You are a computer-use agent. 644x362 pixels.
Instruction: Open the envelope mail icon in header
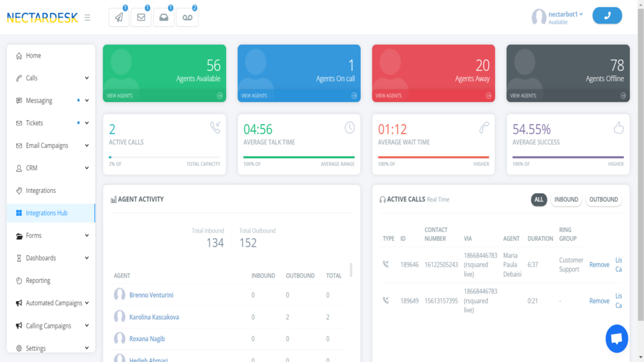click(x=142, y=17)
